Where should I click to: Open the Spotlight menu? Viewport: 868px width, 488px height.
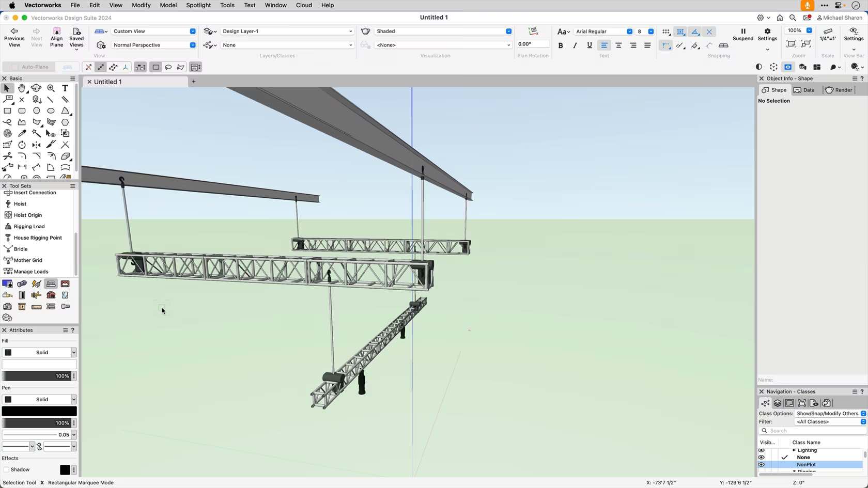coord(198,5)
